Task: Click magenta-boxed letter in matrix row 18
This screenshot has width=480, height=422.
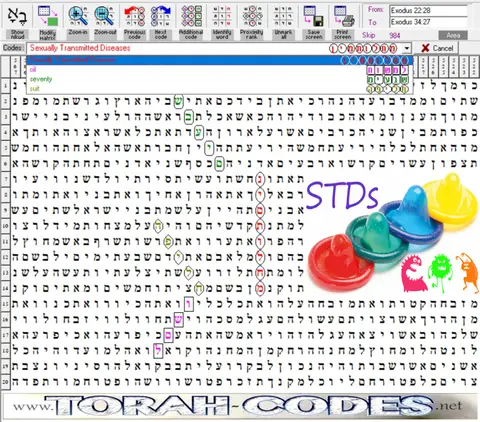Action: (x=158, y=351)
